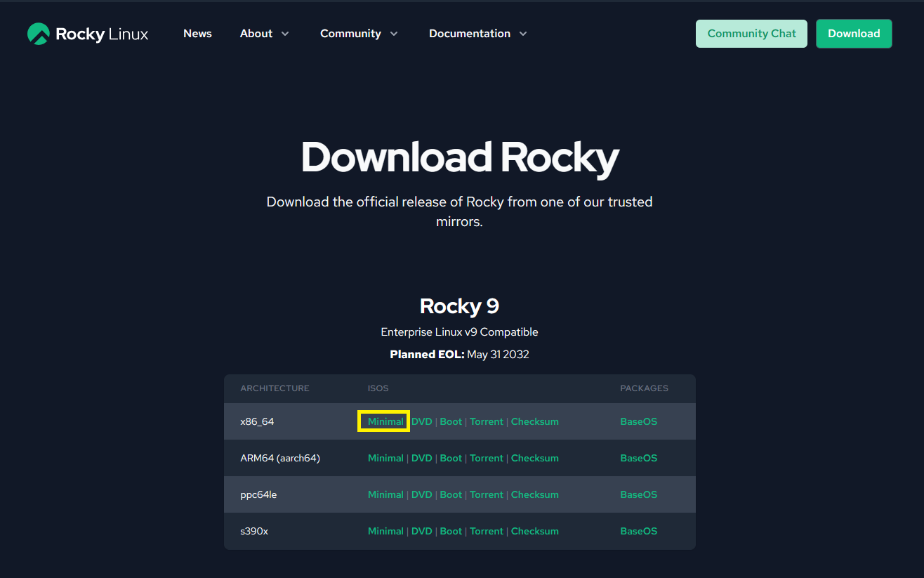The width and height of the screenshot is (924, 578).
Task: Expand the Community dropdown chevron
Action: (x=393, y=34)
